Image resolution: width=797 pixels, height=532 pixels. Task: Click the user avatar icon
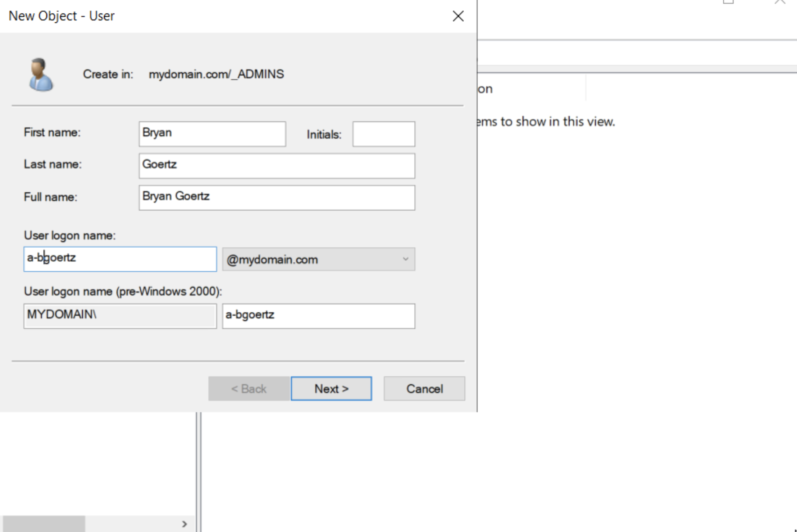pyautogui.click(x=40, y=75)
